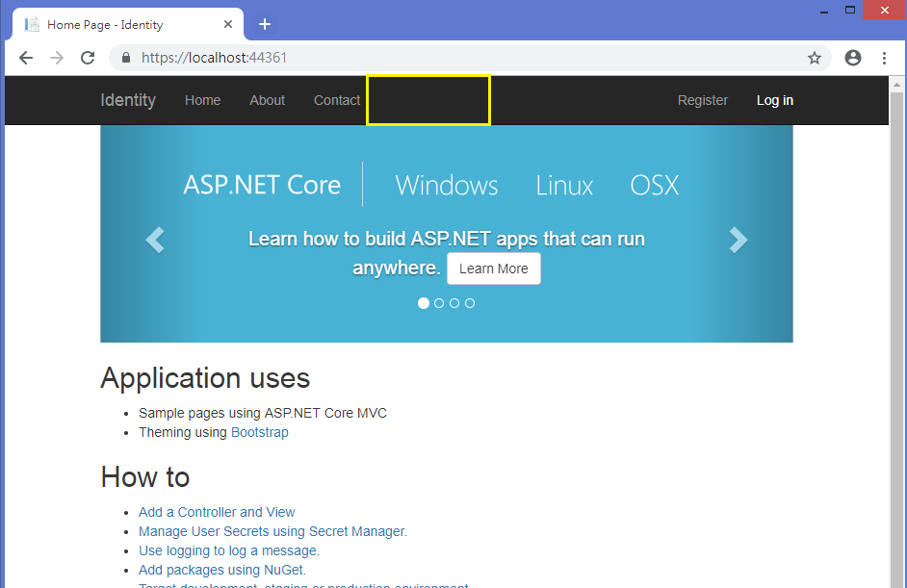The width and height of the screenshot is (907, 588).
Task: Open the Chrome profile avatar icon
Action: [853, 58]
